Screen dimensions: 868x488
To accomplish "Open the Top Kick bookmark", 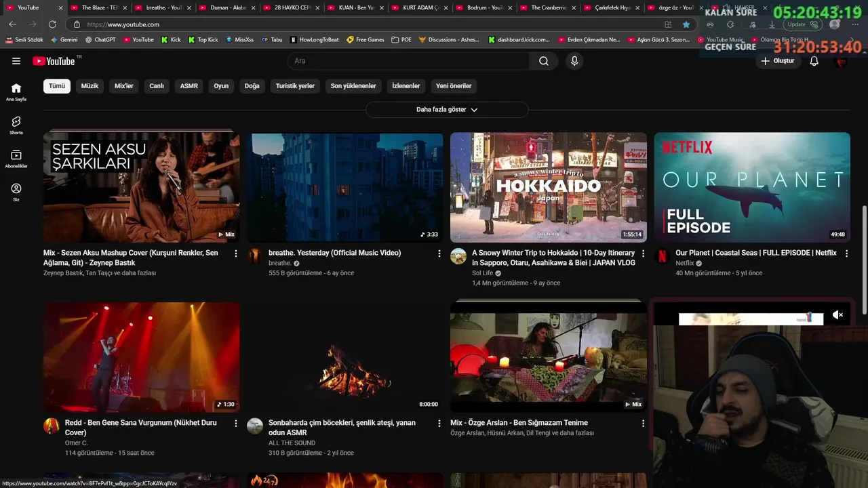I will point(203,40).
